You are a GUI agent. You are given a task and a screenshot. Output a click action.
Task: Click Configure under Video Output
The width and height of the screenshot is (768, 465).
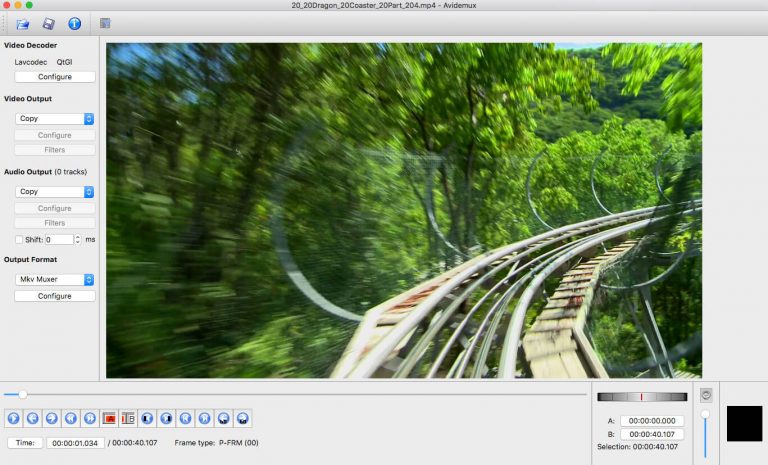coord(55,135)
